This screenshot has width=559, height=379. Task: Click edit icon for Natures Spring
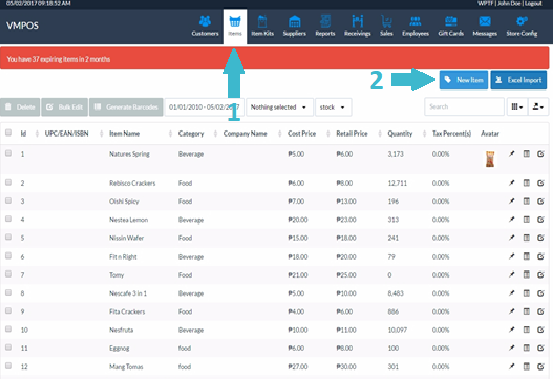[541, 154]
